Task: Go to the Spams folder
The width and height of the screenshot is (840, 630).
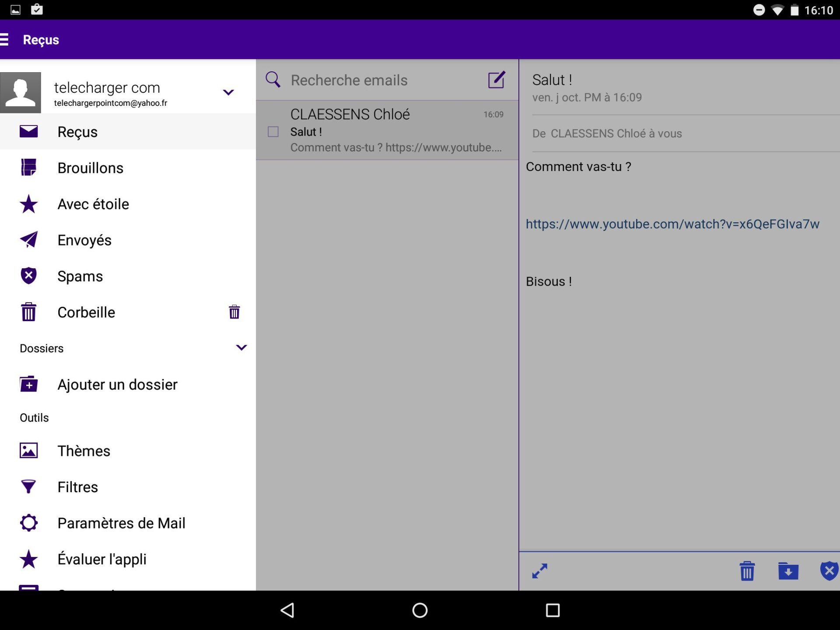Action: (x=80, y=276)
